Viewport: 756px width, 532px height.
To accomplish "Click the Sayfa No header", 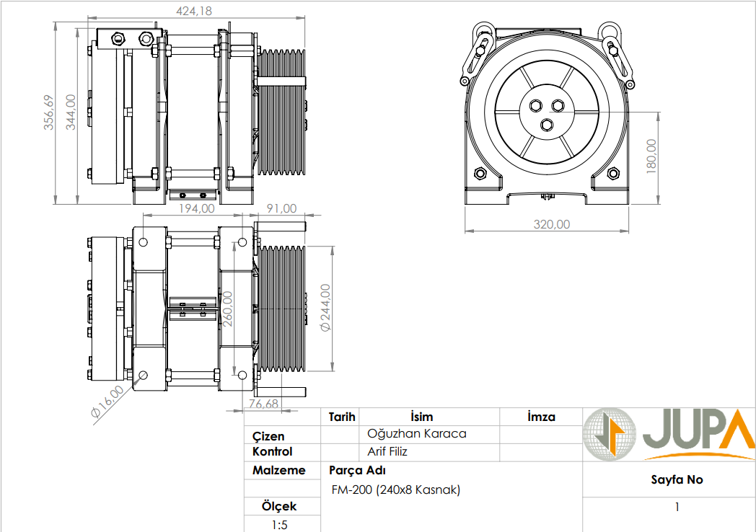I will pos(676,479).
